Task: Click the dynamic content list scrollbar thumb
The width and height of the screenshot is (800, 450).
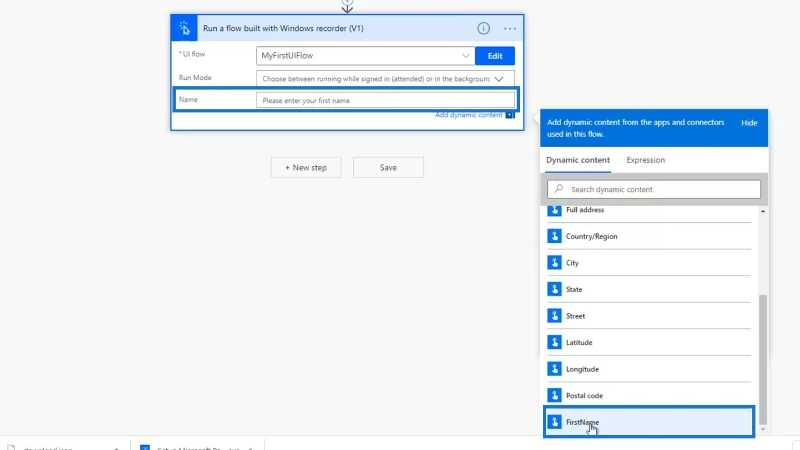Action: [x=763, y=359]
